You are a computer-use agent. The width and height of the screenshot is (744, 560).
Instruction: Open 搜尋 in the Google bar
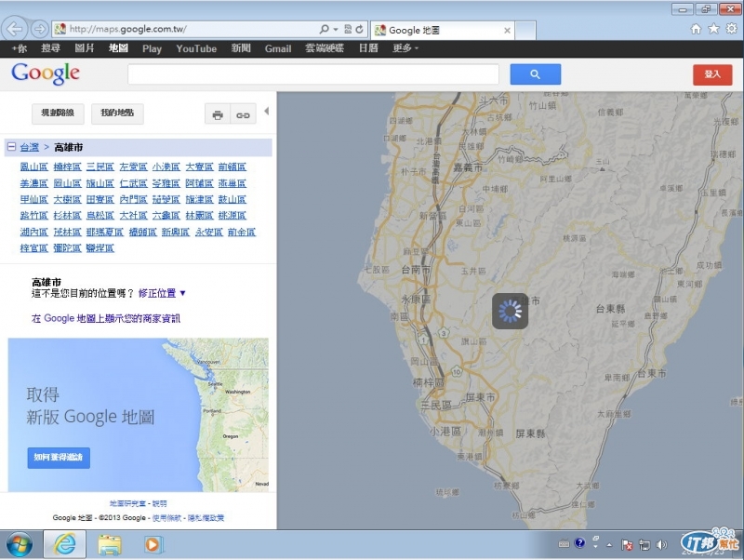click(50, 48)
